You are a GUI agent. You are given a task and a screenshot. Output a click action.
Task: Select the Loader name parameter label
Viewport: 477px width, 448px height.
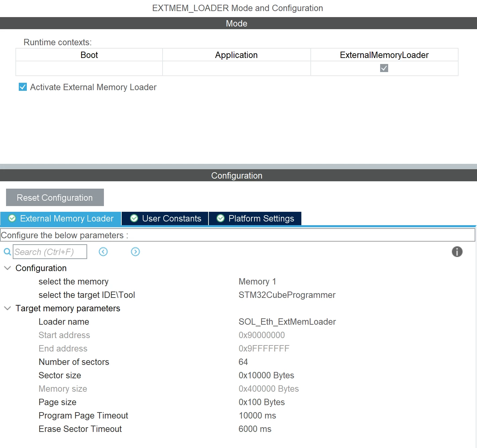(64, 322)
